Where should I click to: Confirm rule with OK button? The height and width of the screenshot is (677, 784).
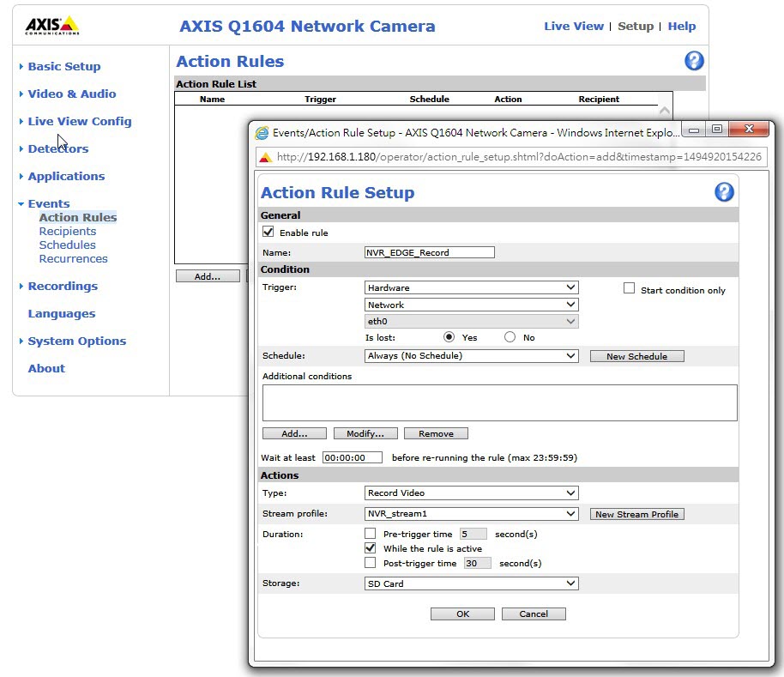tap(462, 614)
